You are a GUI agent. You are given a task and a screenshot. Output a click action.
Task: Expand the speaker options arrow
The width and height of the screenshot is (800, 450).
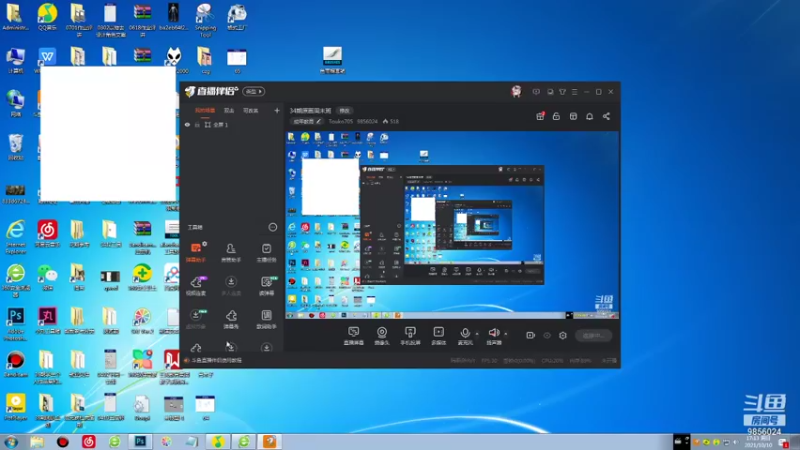pyautogui.click(x=506, y=334)
